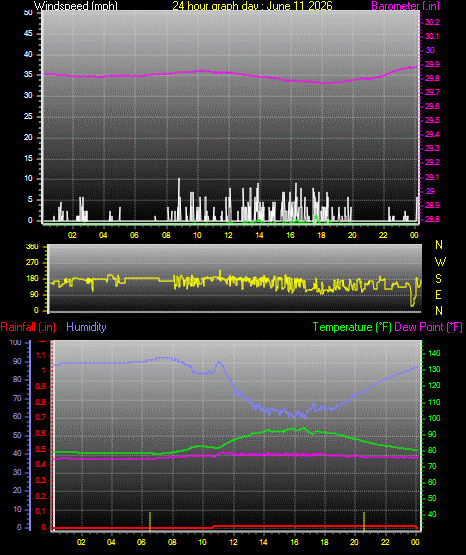Click the 35 value on windspeed axis
The image size is (466, 555).
click(x=28, y=75)
